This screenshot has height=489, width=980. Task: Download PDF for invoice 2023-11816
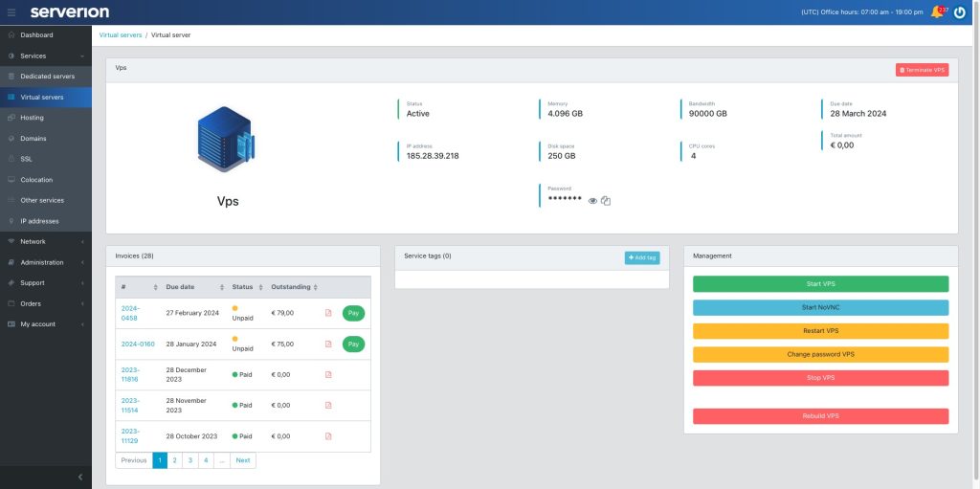(328, 374)
